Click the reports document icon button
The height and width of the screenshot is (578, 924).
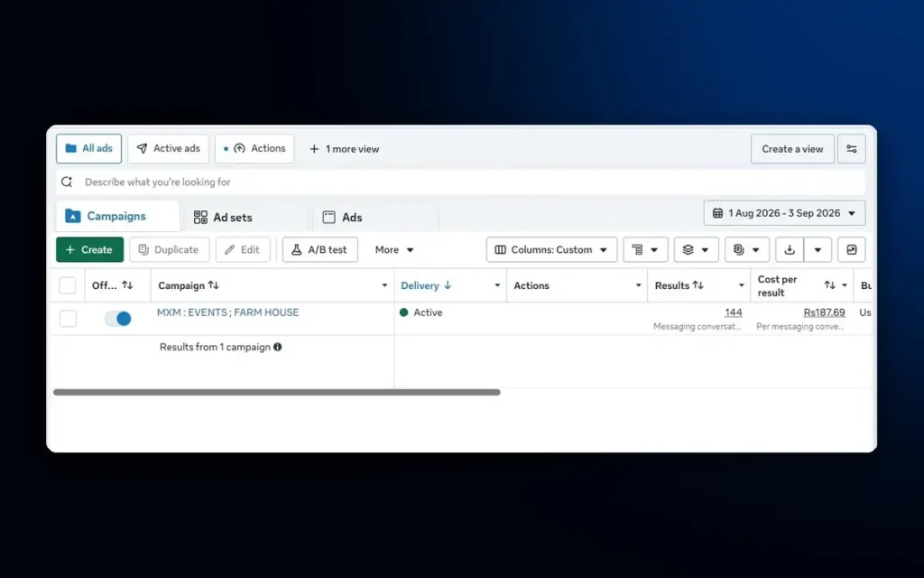(x=746, y=249)
